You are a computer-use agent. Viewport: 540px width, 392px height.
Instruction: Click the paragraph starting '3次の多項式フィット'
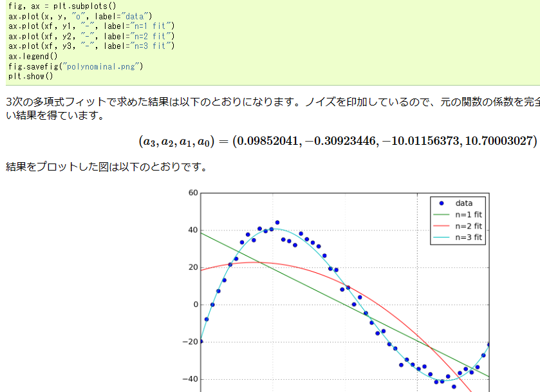[x=273, y=108]
